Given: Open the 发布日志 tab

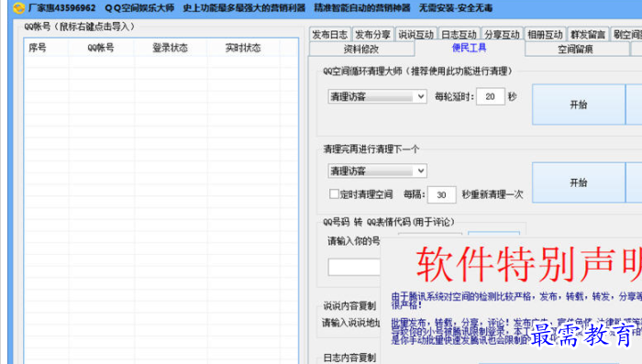Looking at the screenshot, I should [330, 35].
